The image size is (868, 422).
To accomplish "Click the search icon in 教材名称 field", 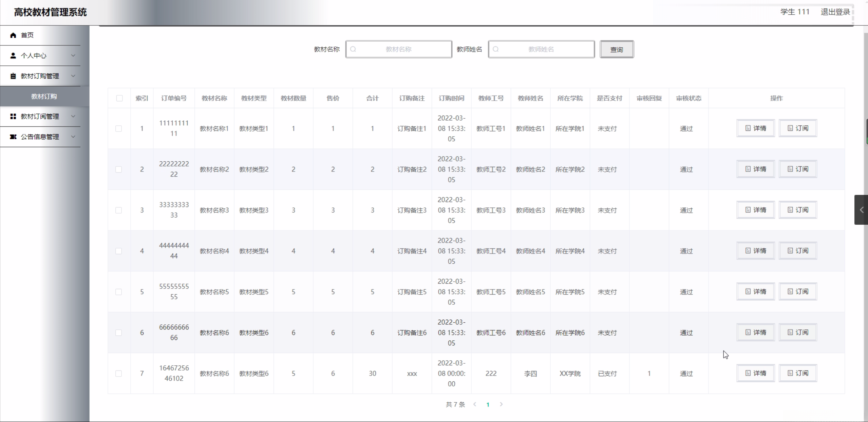I will 353,49.
